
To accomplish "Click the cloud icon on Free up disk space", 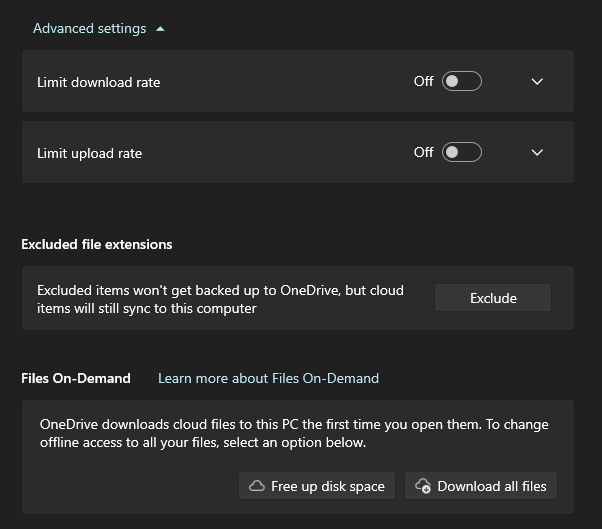I will (x=257, y=486).
